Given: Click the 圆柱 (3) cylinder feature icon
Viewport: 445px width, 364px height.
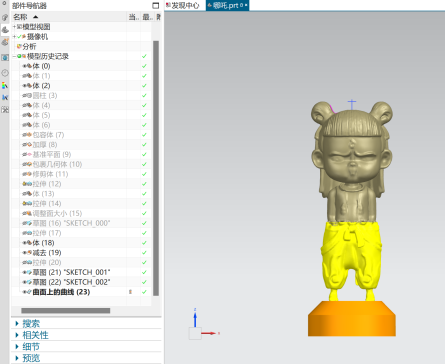Looking at the screenshot, I should pyautogui.click(x=29, y=96).
